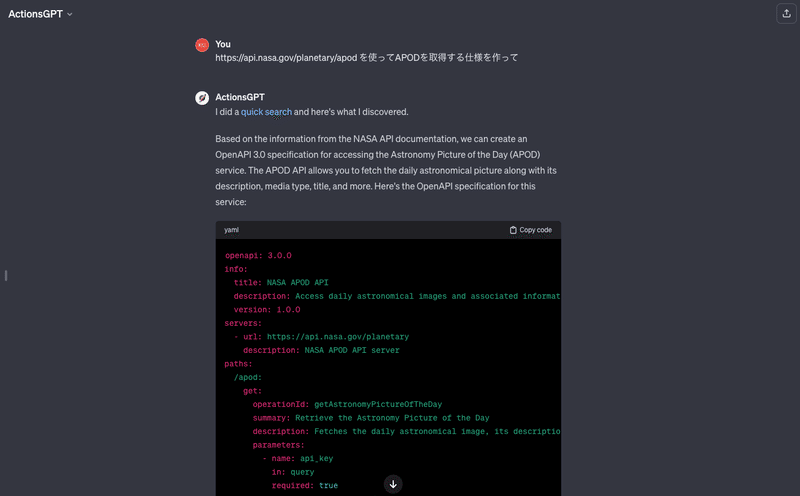Click the info: line in code
Screen dimensions: 800x496
point(236,269)
